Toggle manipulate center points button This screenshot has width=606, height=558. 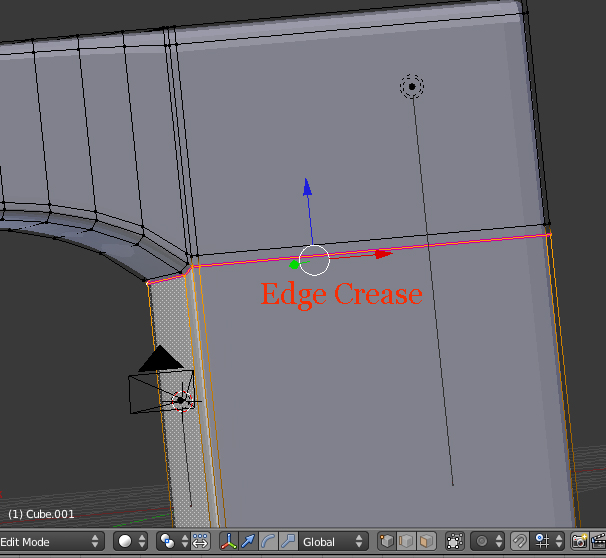pyautogui.click(x=200, y=541)
